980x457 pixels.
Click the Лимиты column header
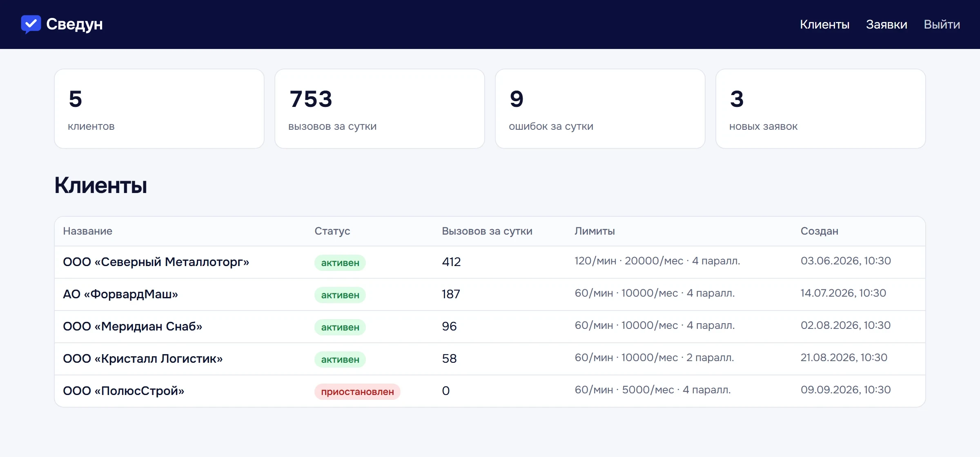(x=595, y=231)
